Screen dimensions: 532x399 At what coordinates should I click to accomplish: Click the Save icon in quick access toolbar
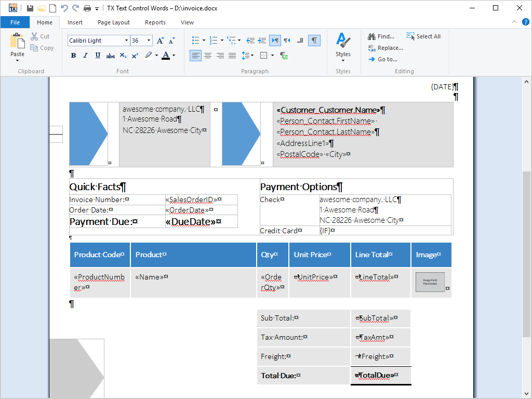click(x=30, y=8)
